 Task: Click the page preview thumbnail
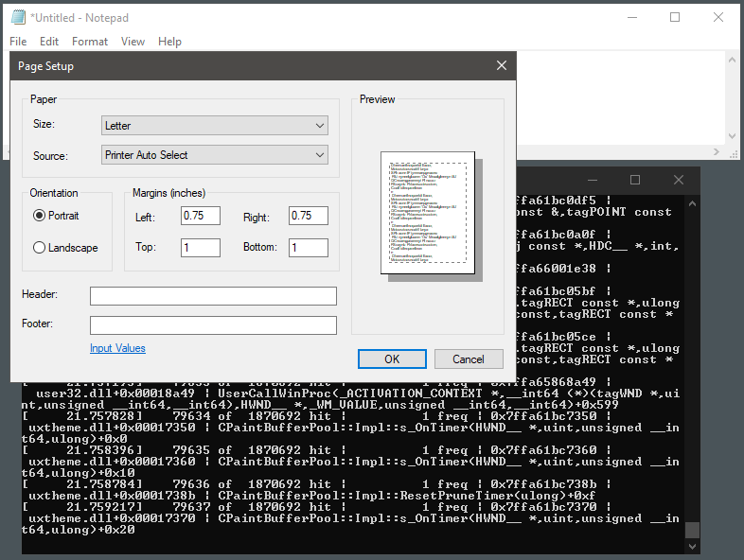(428, 213)
